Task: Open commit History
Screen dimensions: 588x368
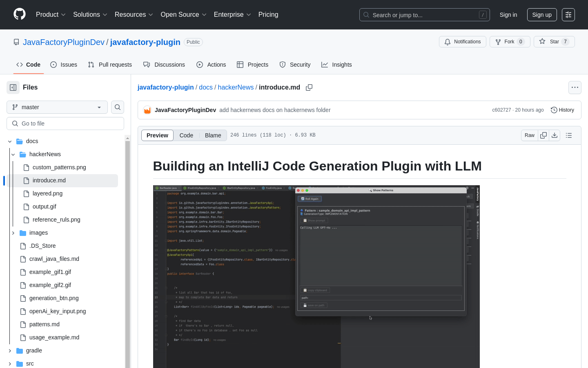Action: coord(562,110)
